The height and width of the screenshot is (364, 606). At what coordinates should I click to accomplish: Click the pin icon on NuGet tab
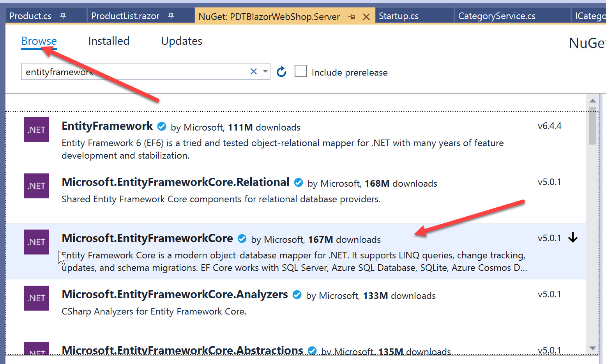[352, 17]
